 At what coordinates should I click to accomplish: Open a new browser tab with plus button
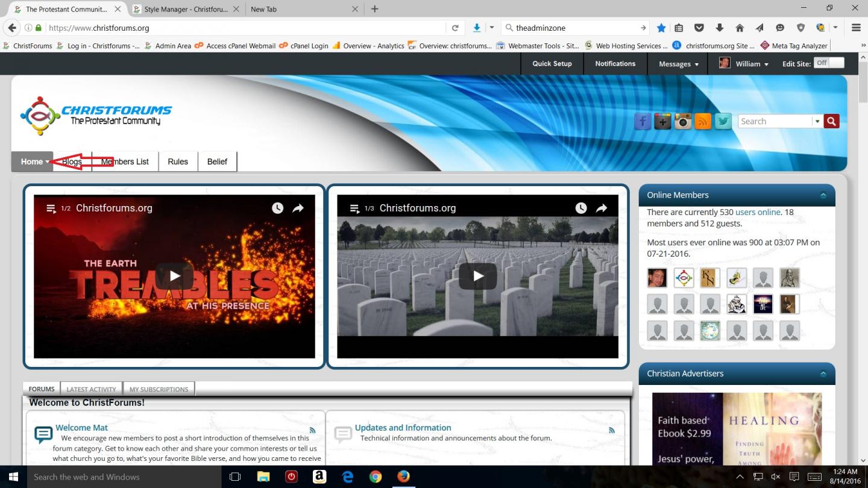pyautogui.click(x=374, y=9)
